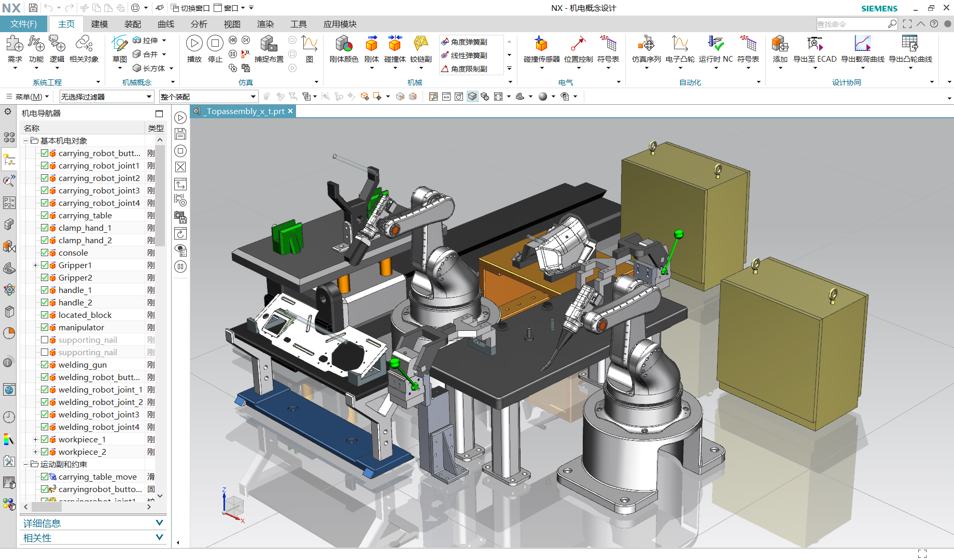Image resolution: width=954 pixels, height=560 pixels.
Task: Toggle the welding_gun checkbox
Action: coord(45,365)
